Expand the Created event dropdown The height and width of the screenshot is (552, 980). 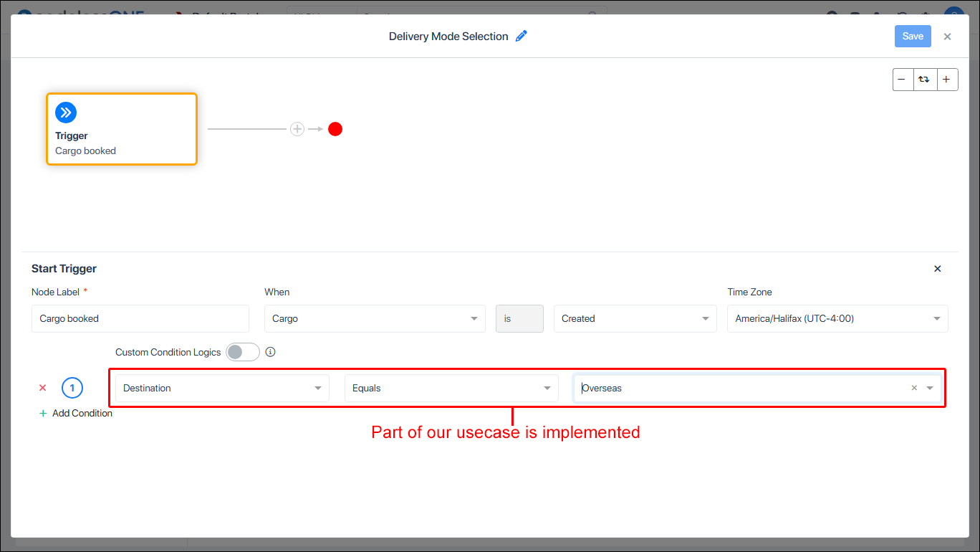635,318
